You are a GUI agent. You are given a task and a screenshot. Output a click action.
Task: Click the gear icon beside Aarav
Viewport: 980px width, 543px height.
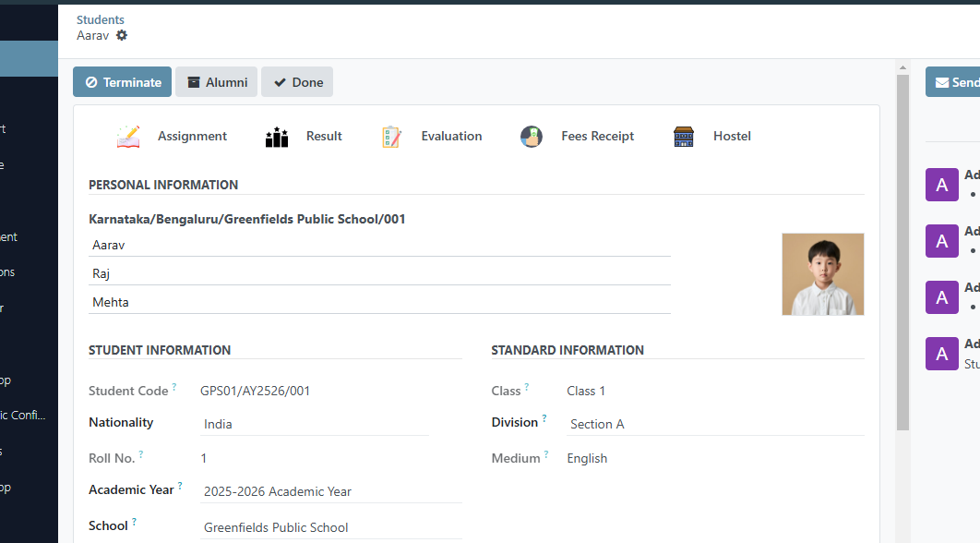click(122, 35)
